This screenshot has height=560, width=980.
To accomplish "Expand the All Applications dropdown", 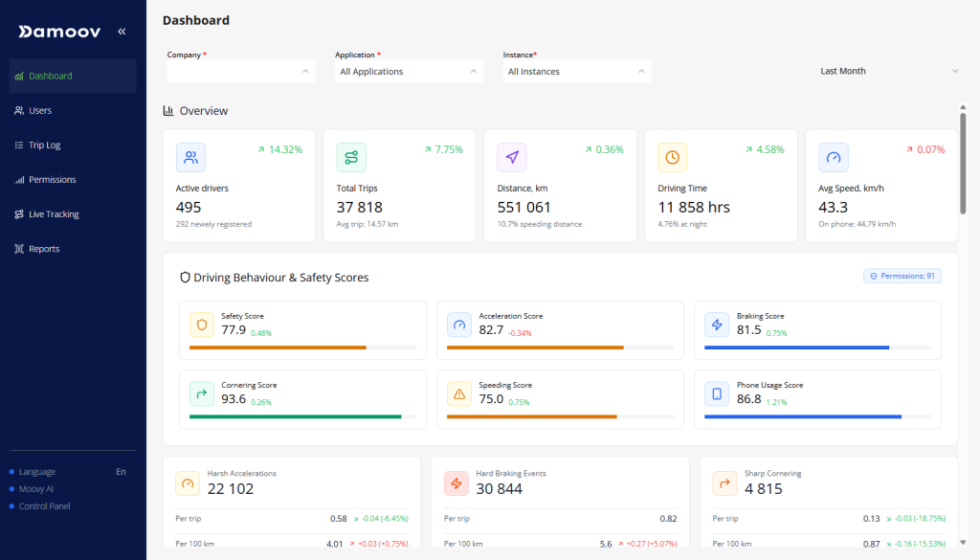I will (409, 72).
